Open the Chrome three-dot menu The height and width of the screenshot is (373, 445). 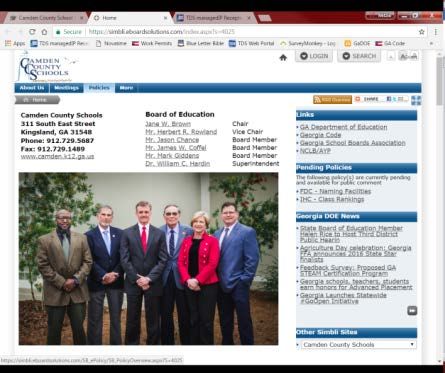[436, 32]
